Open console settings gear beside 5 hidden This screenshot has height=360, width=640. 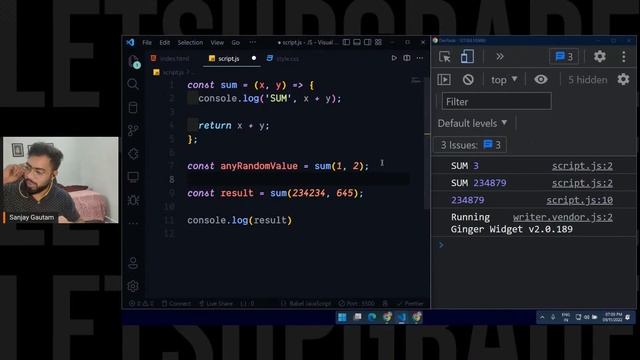(x=623, y=79)
